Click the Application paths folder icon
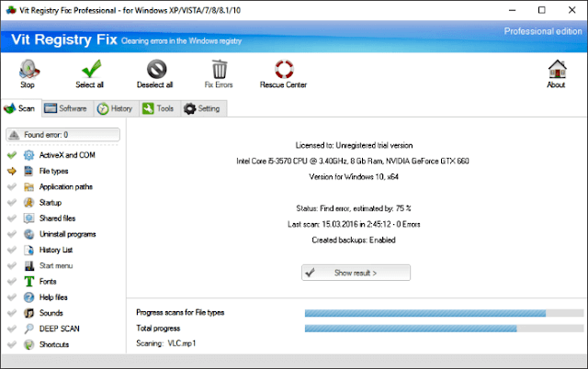 click(28, 186)
